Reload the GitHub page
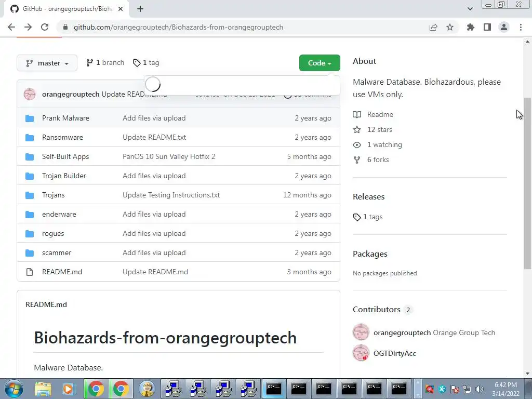532x399 pixels. tap(45, 27)
